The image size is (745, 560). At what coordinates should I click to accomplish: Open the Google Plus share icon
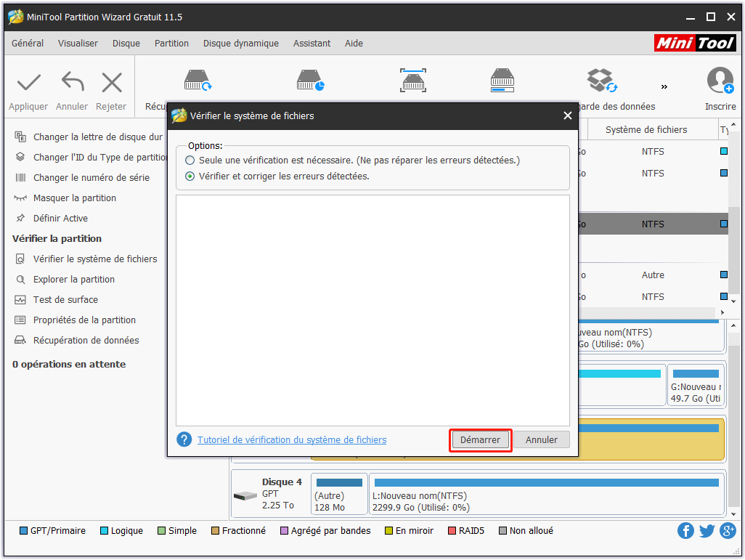click(x=728, y=530)
